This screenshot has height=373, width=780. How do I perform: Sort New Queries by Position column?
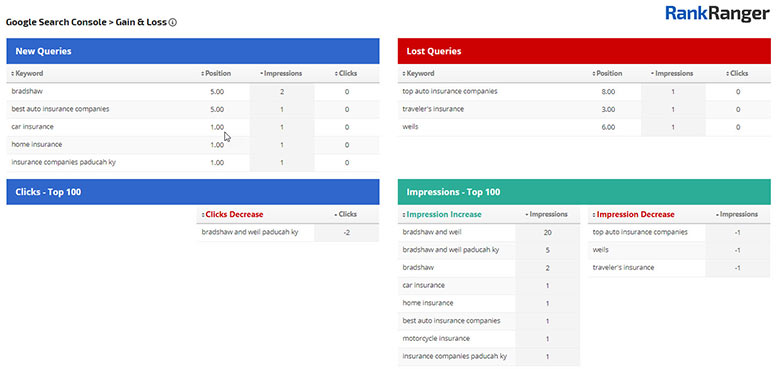click(x=216, y=73)
